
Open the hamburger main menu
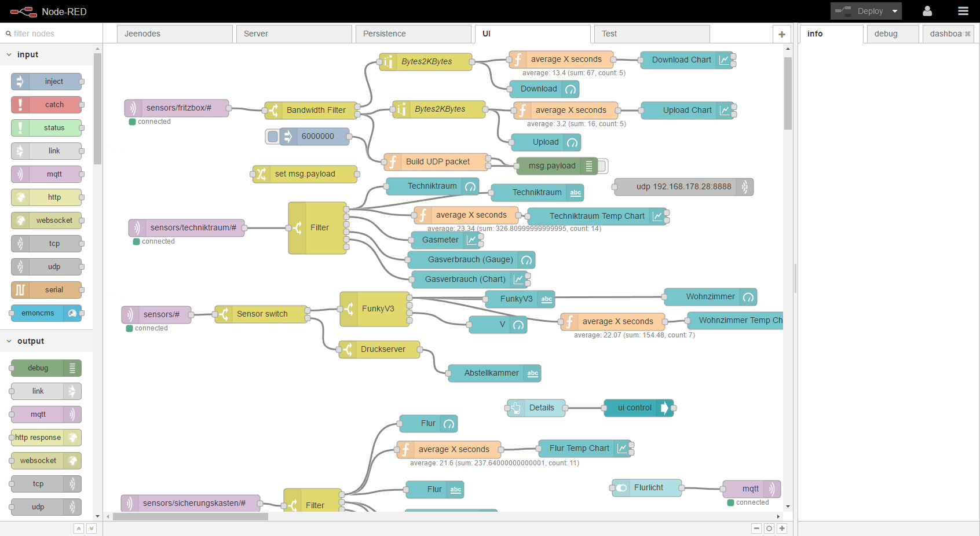[x=963, y=11]
